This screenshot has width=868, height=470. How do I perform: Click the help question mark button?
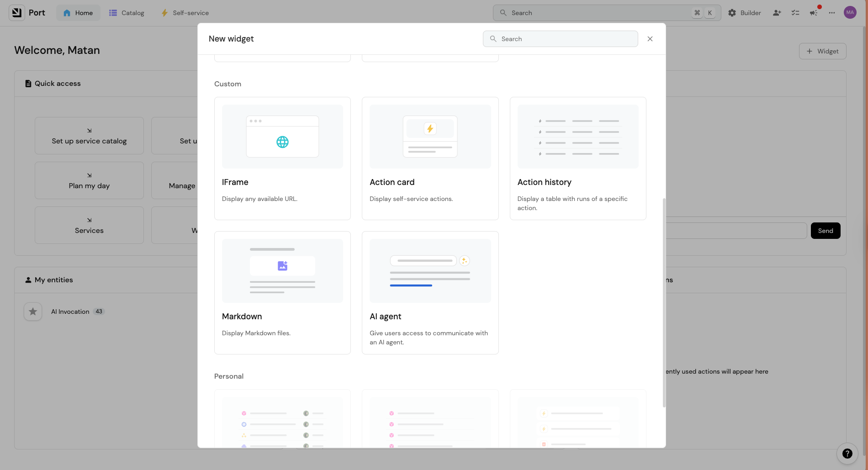click(x=847, y=454)
